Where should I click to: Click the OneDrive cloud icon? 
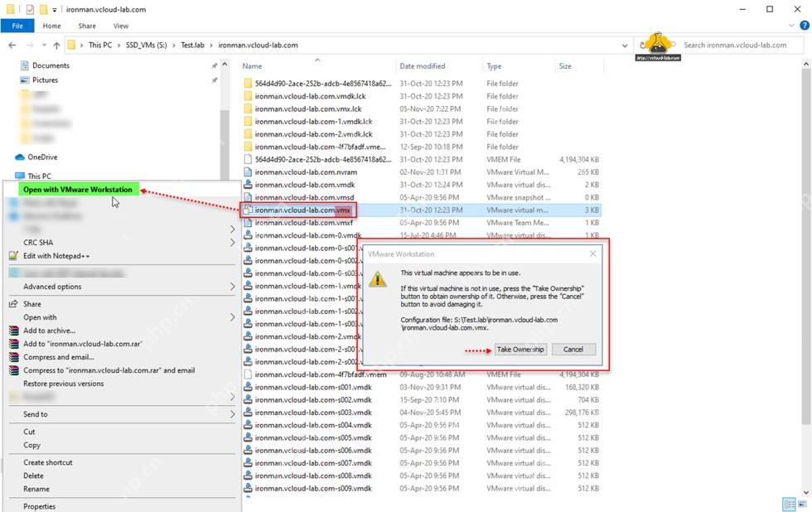[20, 157]
